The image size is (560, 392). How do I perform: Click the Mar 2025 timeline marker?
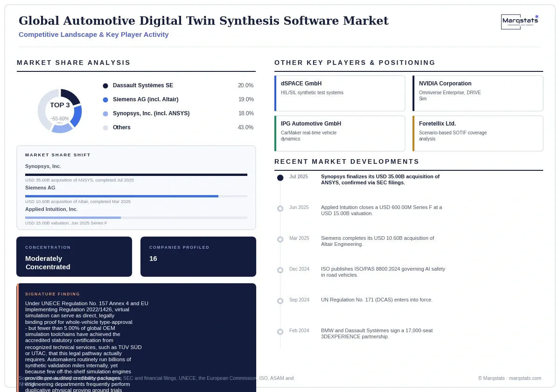280,239
